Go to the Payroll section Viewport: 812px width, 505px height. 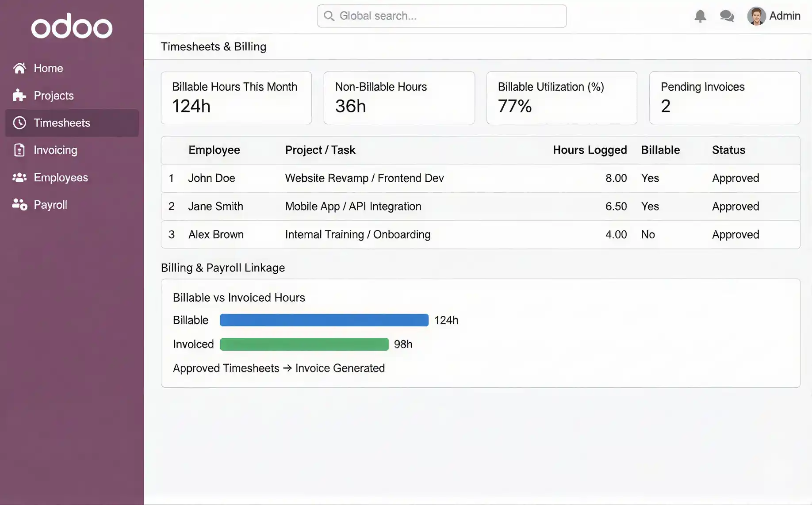tap(50, 204)
